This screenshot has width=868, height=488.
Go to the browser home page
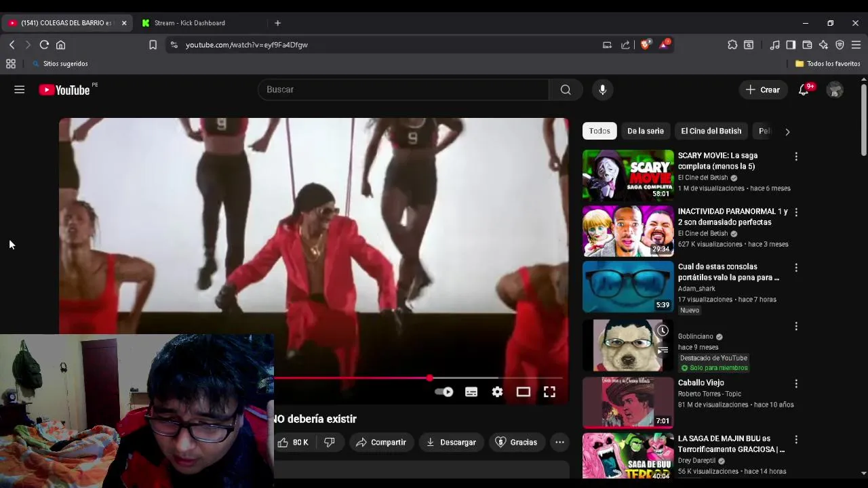(x=60, y=45)
